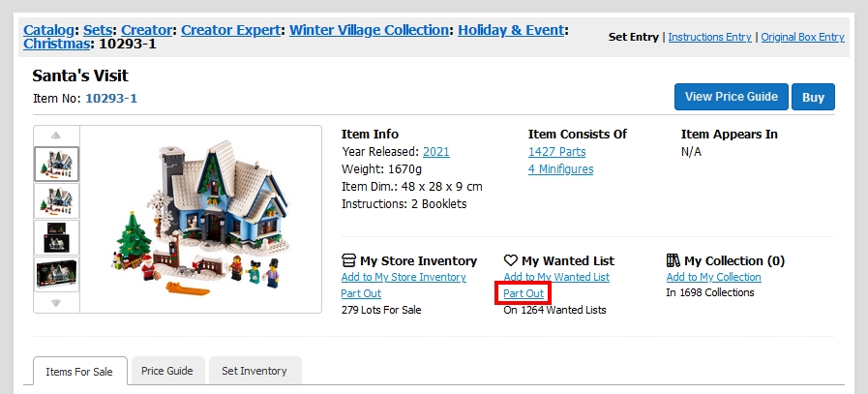Viewport: 868px width, 394px height.
Task: Click the My Collection books icon
Action: pyautogui.click(x=673, y=260)
